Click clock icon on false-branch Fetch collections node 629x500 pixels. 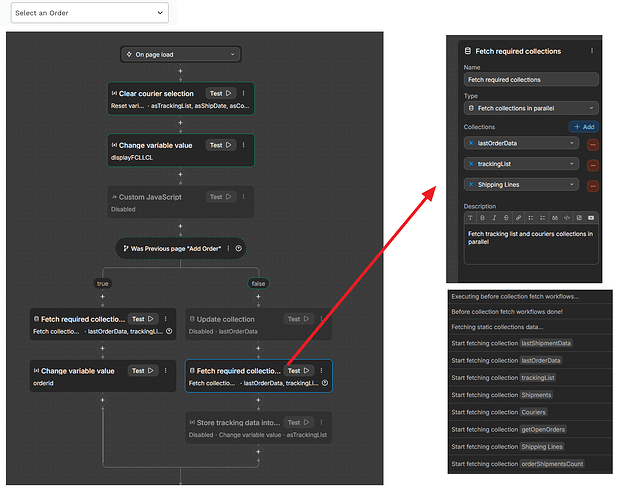tap(325, 383)
